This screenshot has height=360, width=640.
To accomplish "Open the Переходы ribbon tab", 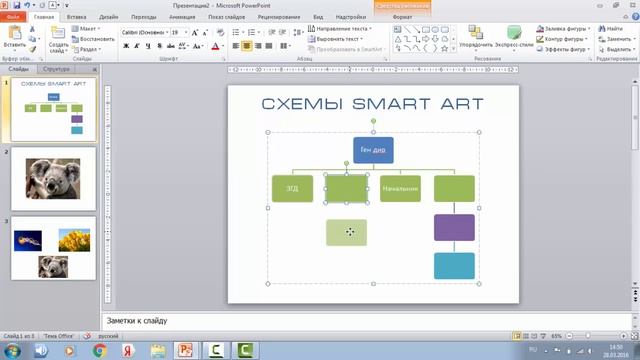I will pyautogui.click(x=144, y=17).
